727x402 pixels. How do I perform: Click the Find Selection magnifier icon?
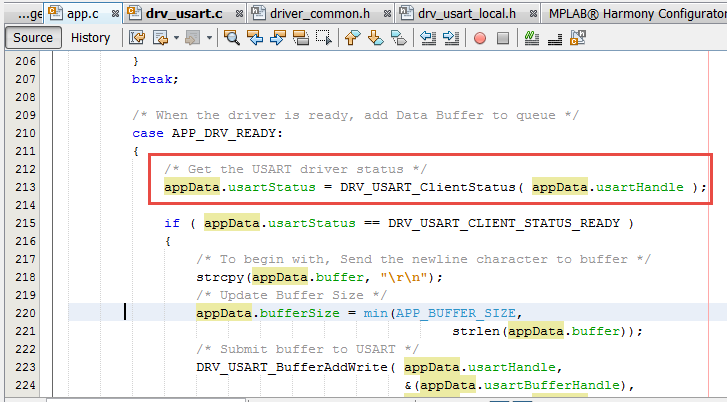pyautogui.click(x=232, y=38)
